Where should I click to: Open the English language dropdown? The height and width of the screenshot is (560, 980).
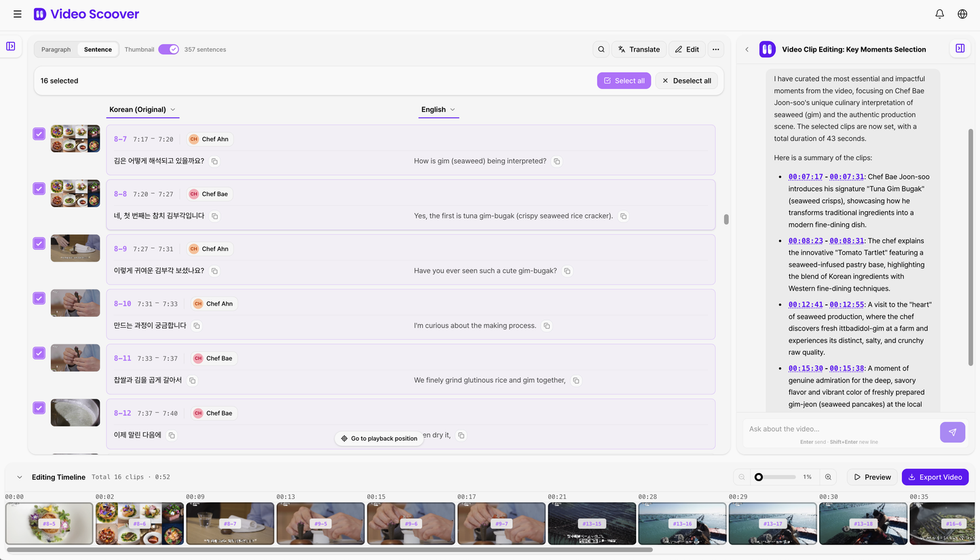(x=438, y=109)
